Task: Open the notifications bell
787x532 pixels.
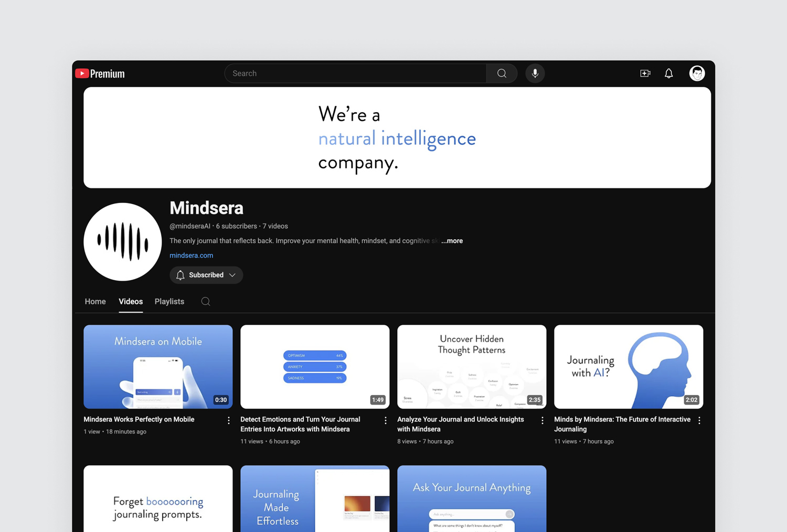Action: [668, 73]
